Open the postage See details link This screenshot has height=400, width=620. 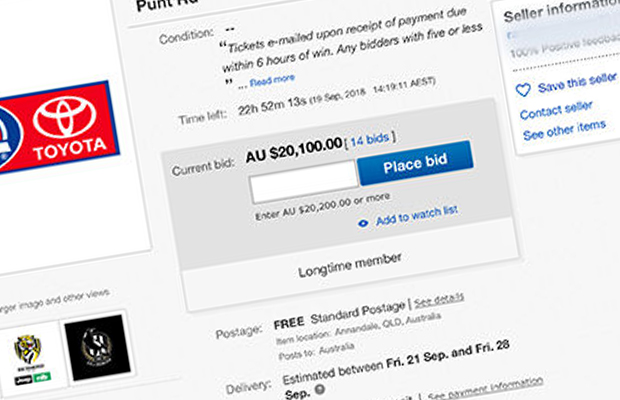click(439, 301)
